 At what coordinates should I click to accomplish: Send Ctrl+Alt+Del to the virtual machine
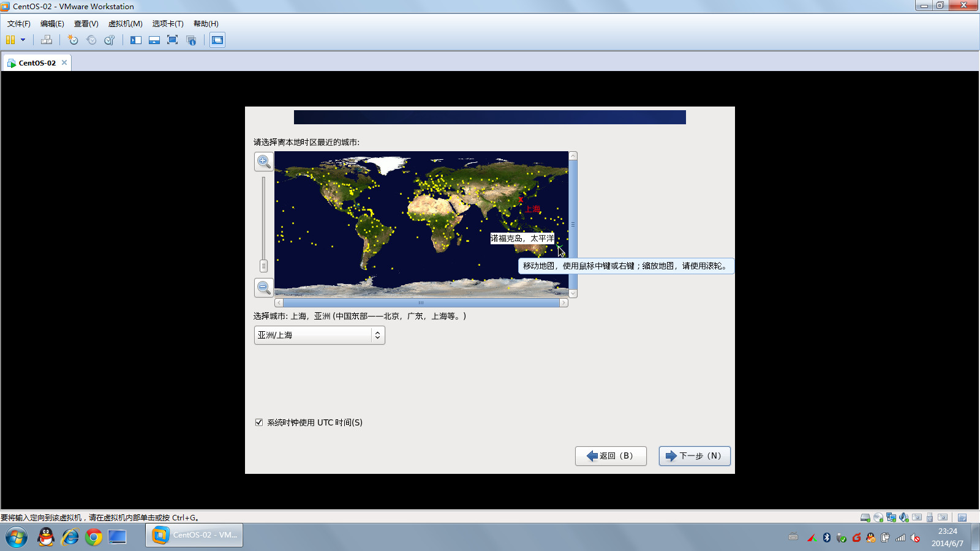click(x=47, y=40)
